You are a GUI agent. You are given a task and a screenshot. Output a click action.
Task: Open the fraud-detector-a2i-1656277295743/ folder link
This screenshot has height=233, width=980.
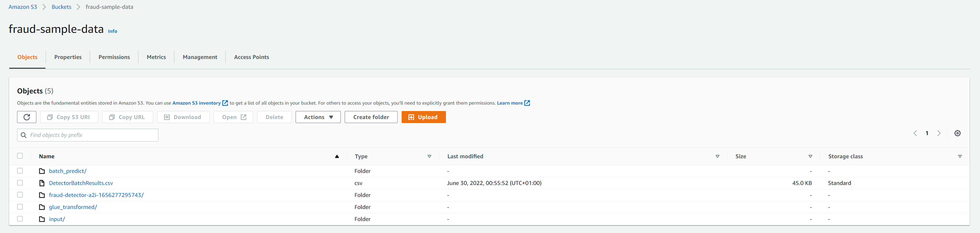96,195
